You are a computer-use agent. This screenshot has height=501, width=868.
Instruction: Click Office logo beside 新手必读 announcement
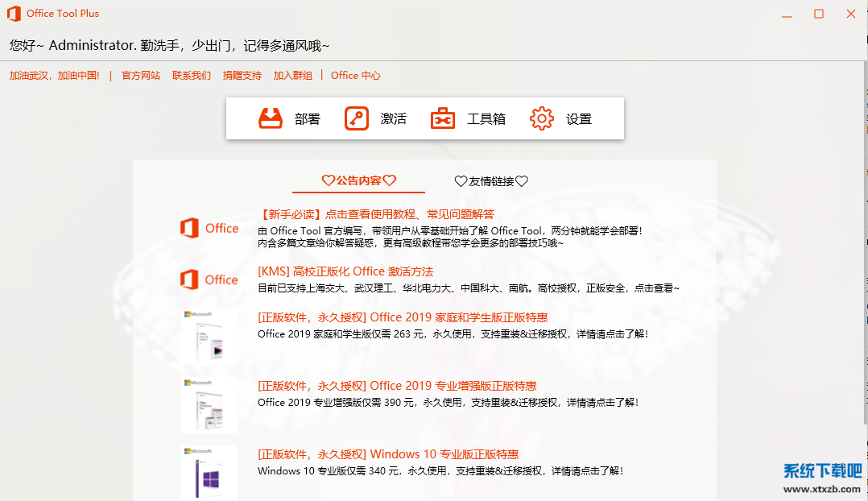209,228
